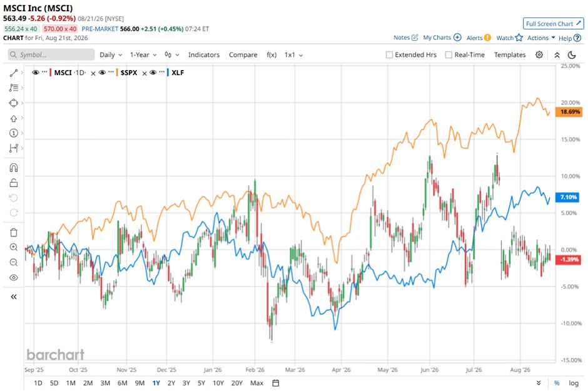Select the 10Y time range
Image resolution: width=588 pixels, height=391 pixels.
pos(218,383)
